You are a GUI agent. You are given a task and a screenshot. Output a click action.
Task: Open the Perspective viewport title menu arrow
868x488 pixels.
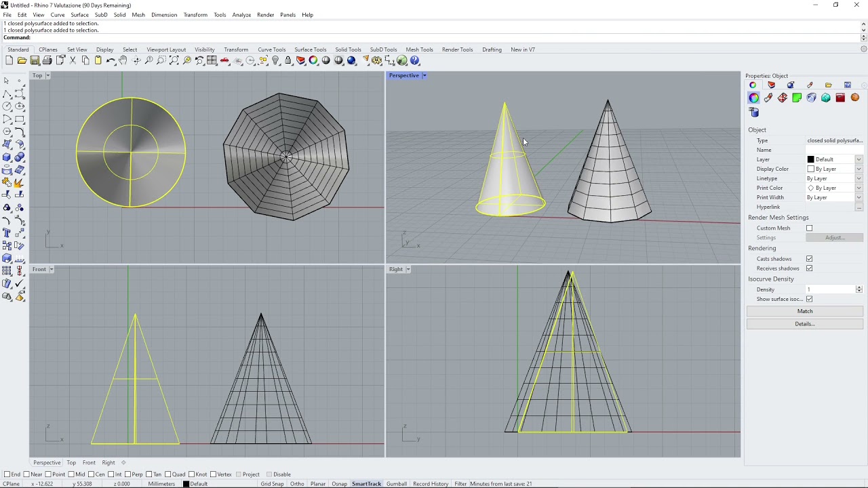click(x=425, y=75)
